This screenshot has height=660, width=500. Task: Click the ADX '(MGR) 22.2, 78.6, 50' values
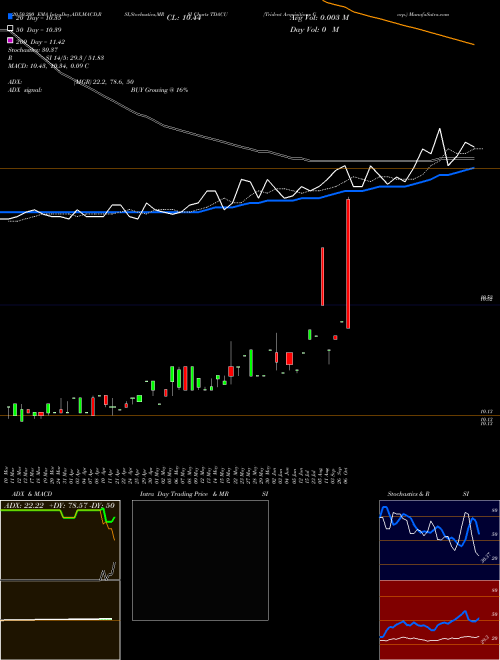point(104,82)
